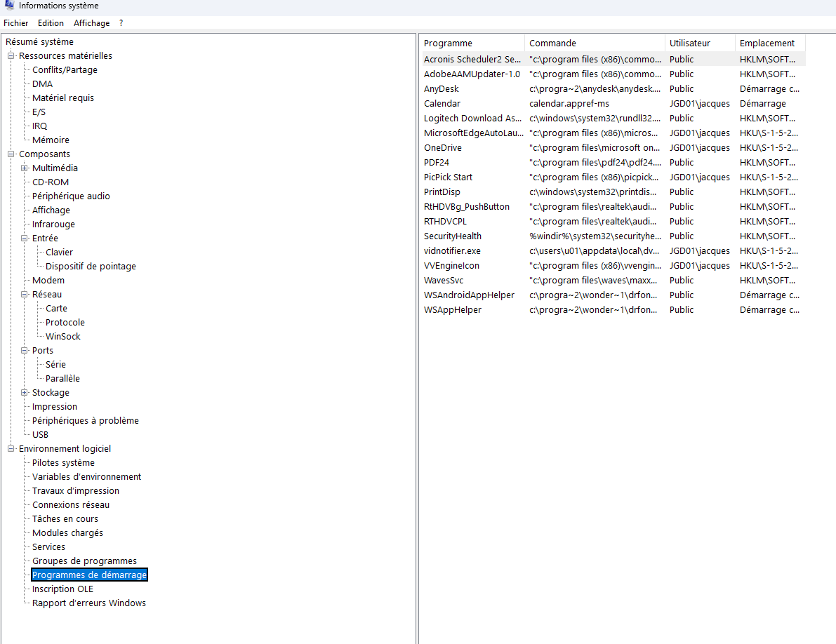
Task: Collapse the Composants tree node
Action: [x=11, y=154]
